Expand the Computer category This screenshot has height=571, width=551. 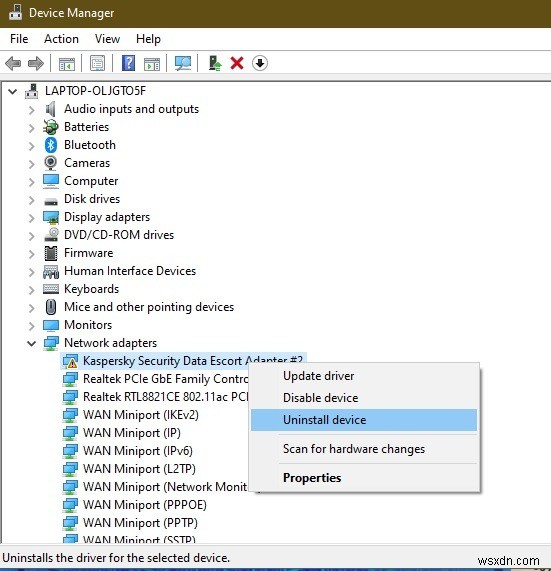pyautogui.click(x=32, y=181)
